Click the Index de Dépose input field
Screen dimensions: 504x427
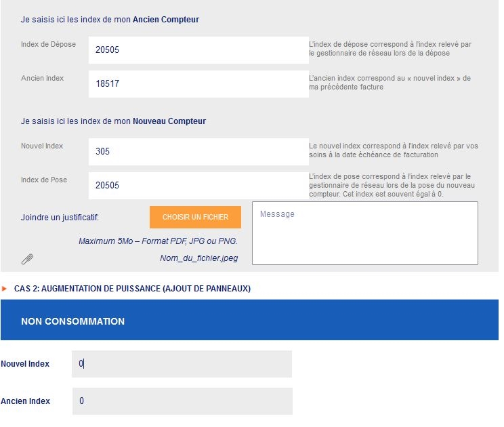198,50
